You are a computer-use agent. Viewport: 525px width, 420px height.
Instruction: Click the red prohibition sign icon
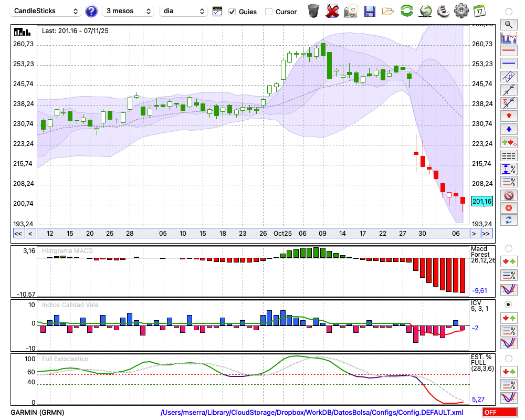(508, 195)
